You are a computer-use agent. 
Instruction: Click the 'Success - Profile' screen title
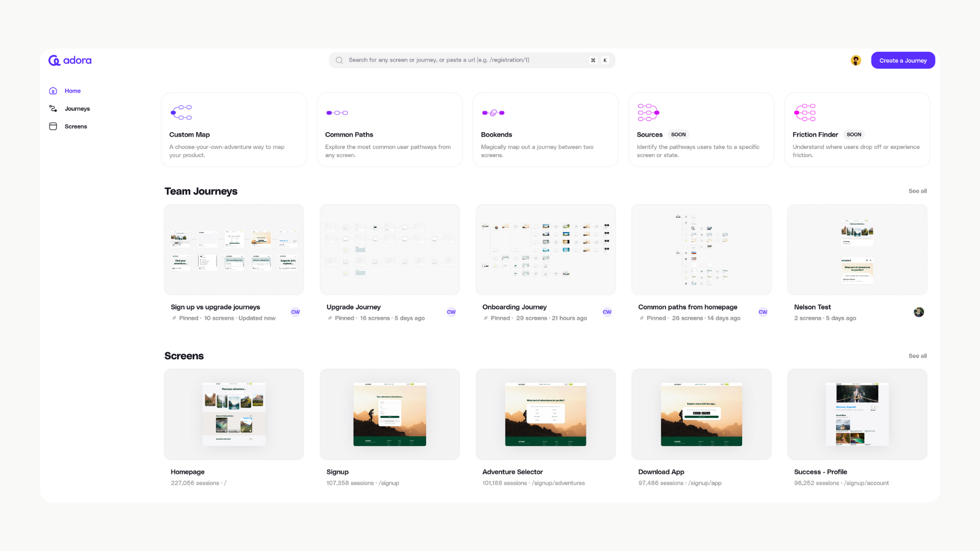pos(820,472)
